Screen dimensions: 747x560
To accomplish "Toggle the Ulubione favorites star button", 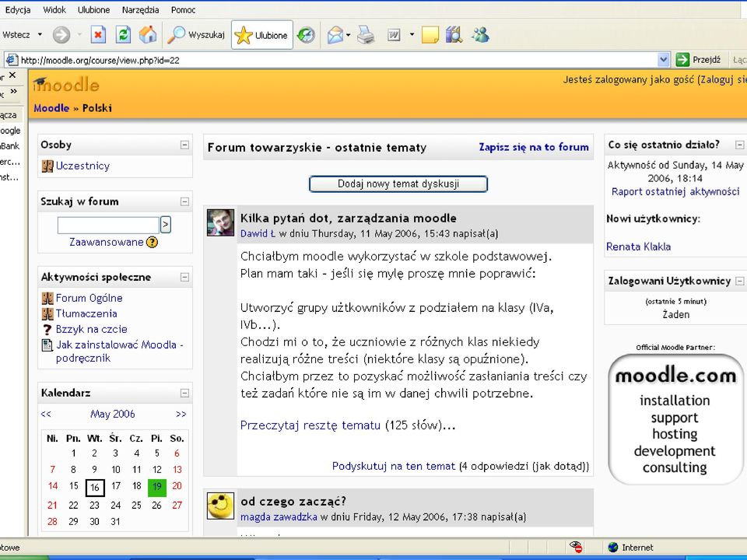I will (x=262, y=35).
